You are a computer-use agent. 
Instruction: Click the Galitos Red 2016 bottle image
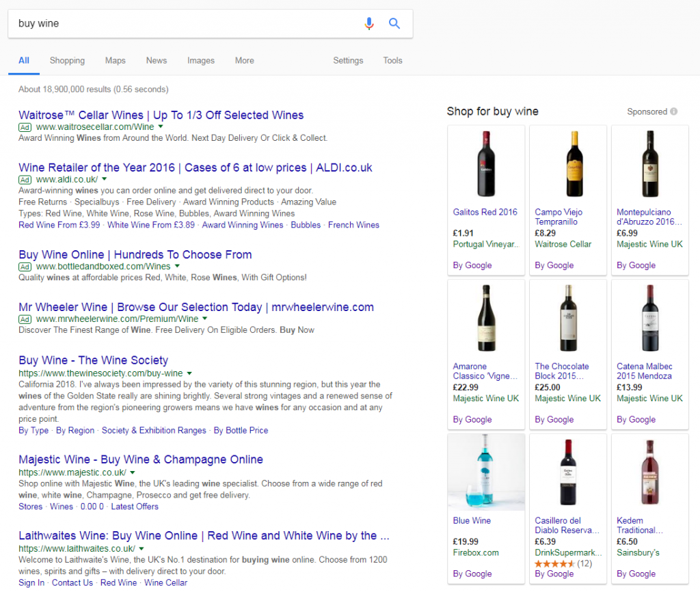point(486,164)
